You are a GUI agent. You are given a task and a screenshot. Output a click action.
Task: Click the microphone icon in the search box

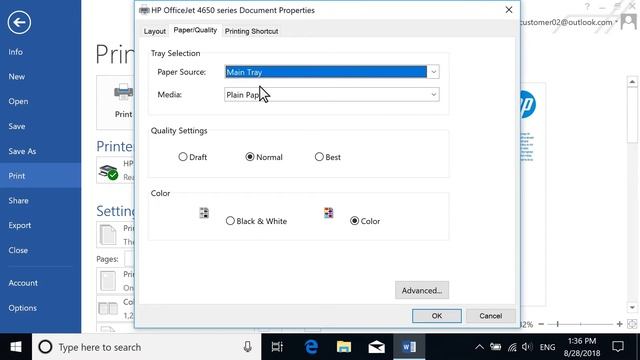point(247,347)
